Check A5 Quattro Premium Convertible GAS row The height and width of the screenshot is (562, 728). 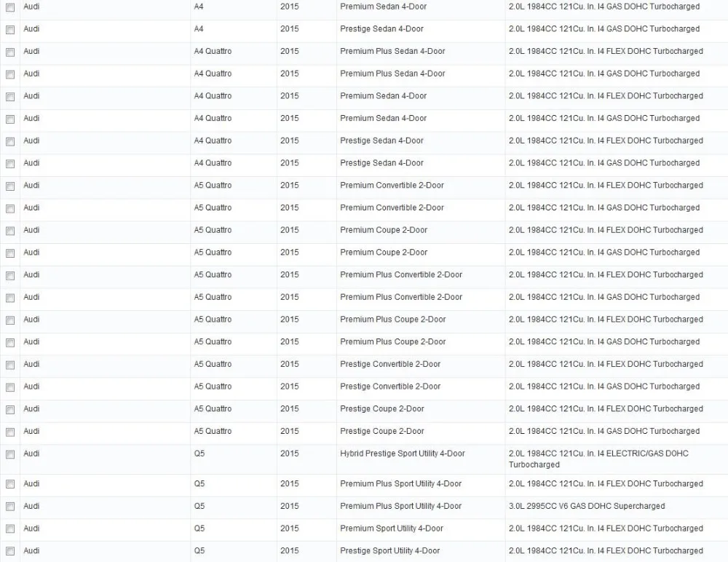pos(10,208)
